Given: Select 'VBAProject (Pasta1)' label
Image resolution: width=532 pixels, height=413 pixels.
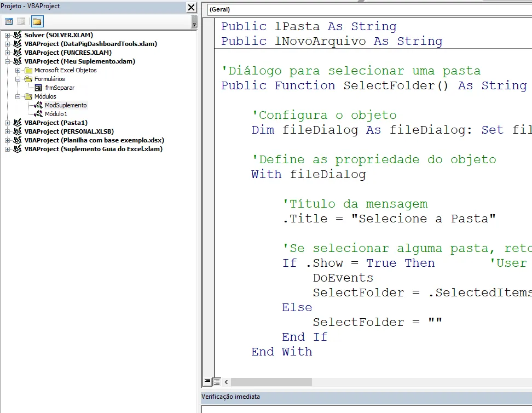Looking at the screenshot, I should (x=56, y=123).
